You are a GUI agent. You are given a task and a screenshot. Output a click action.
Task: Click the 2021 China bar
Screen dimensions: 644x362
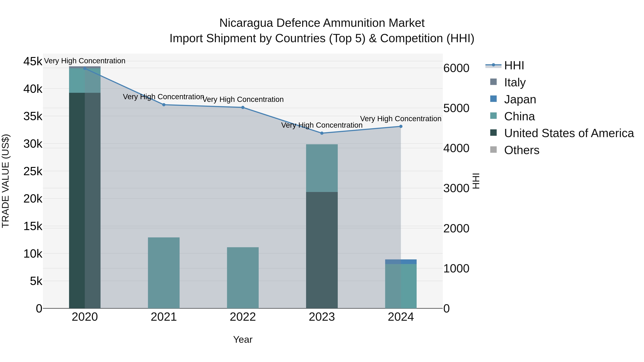pos(164,273)
